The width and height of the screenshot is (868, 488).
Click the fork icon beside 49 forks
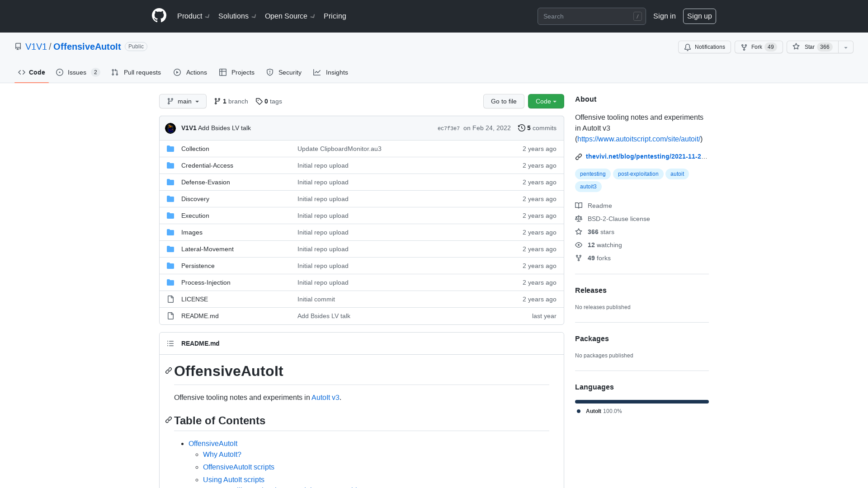[x=579, y=258]
